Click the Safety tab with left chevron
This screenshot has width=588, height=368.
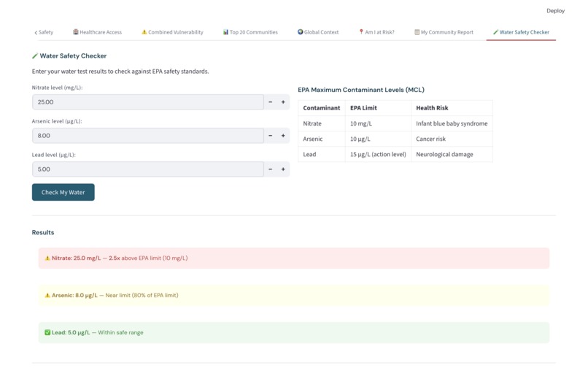pyautogui.click(x=44, y=32)
